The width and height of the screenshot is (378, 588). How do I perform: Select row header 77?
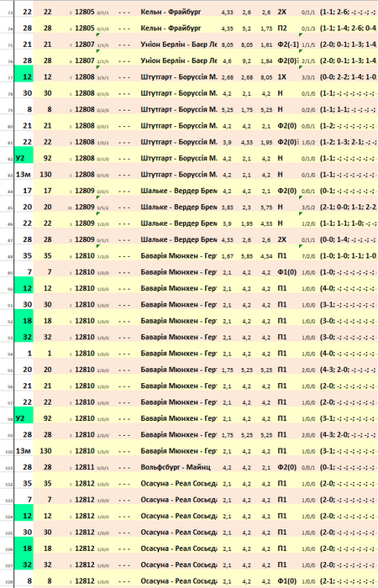tap(10, 77)
